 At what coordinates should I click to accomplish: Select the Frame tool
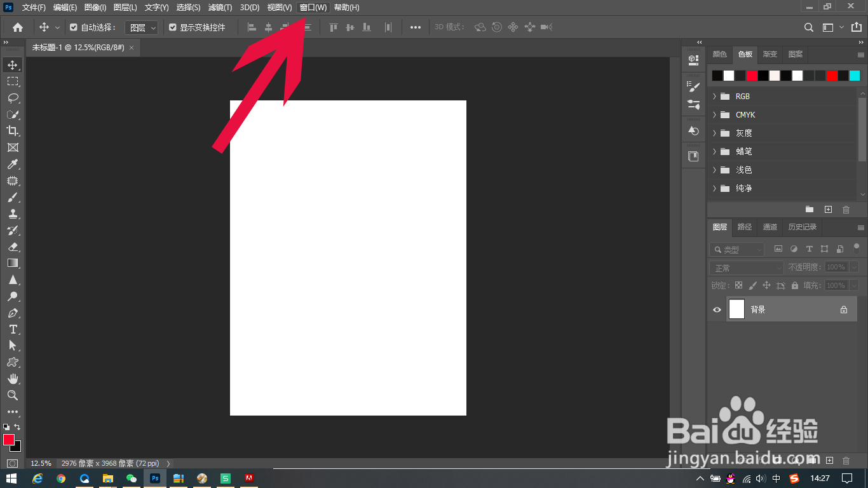[x=12, y=147]
